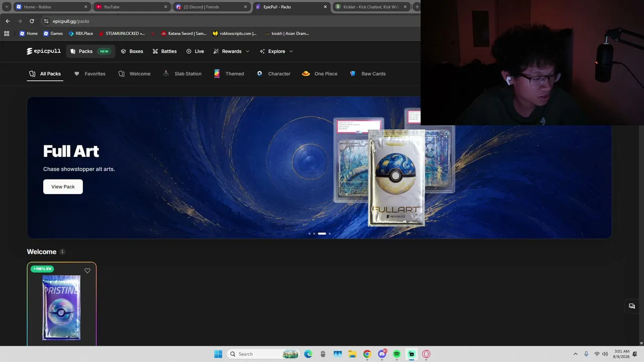The width and height of the screenshot is (644, 362).
Task: Open the Boxes page
Action: coord(132,51)
